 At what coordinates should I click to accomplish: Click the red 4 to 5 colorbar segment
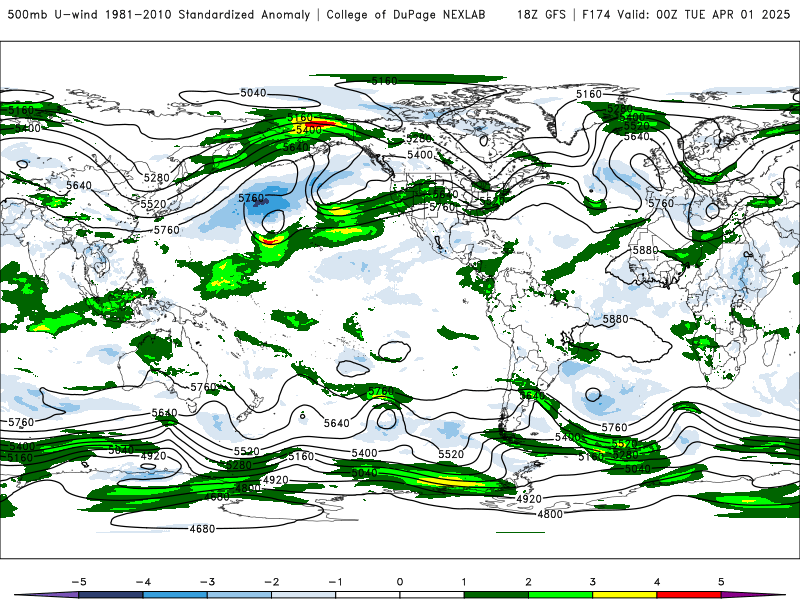pos(689,595)
